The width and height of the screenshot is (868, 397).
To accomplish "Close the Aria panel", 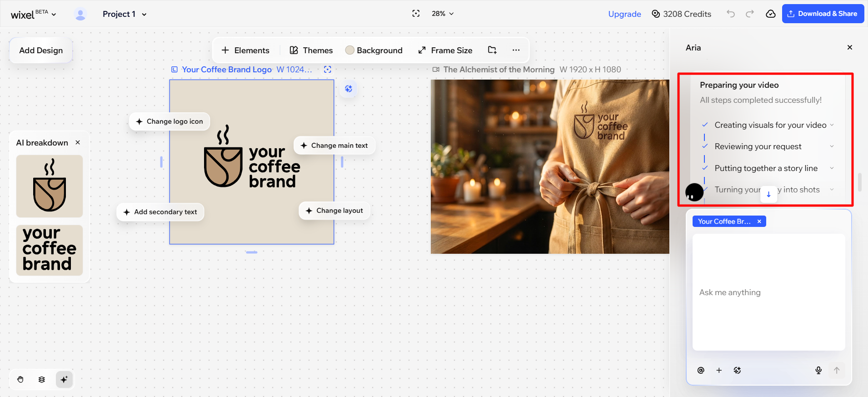I will [850, 47].
